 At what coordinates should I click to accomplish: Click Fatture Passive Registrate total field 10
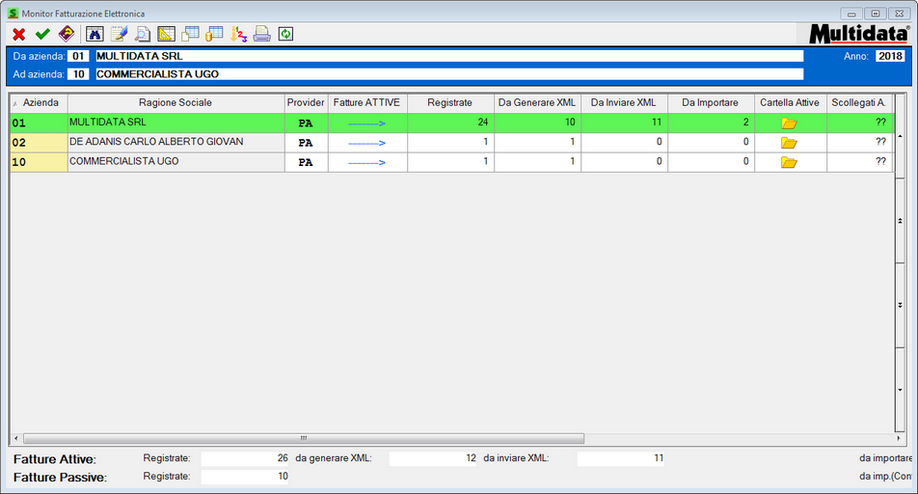[245, 477]
